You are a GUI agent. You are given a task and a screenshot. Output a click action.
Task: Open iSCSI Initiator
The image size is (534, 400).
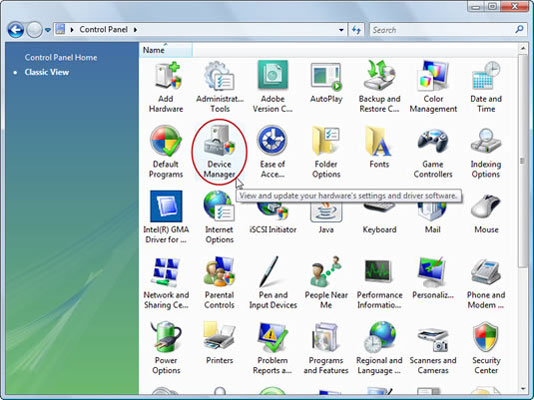[x=273, y=218]
